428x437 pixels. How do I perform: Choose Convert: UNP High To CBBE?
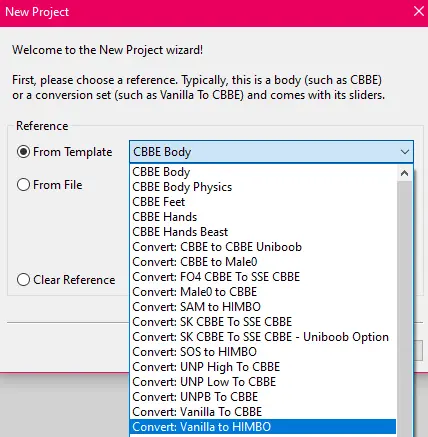point(263,367)
